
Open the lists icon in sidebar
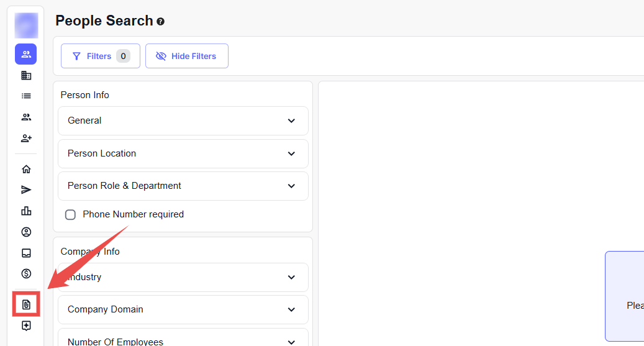26,96
